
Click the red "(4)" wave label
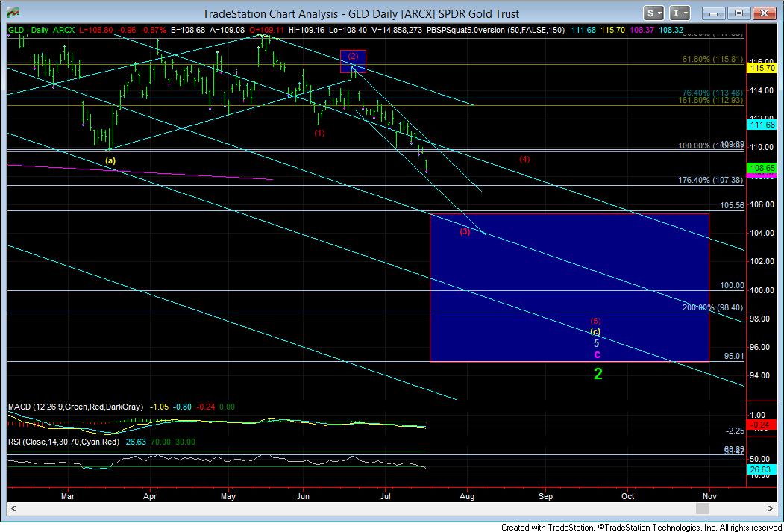tap(524, 160)
